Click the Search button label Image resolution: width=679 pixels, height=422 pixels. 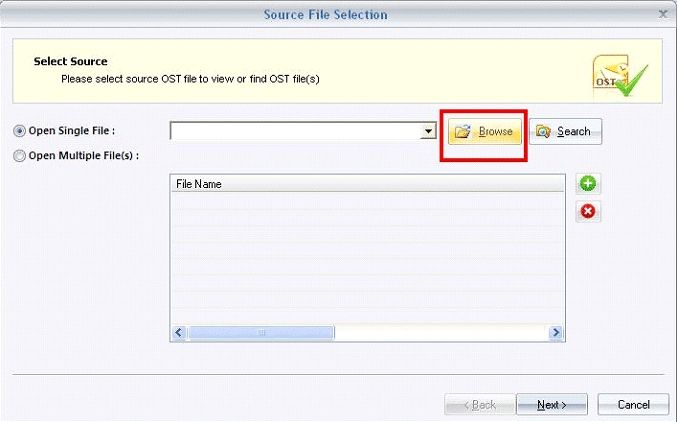coord(573,131)
